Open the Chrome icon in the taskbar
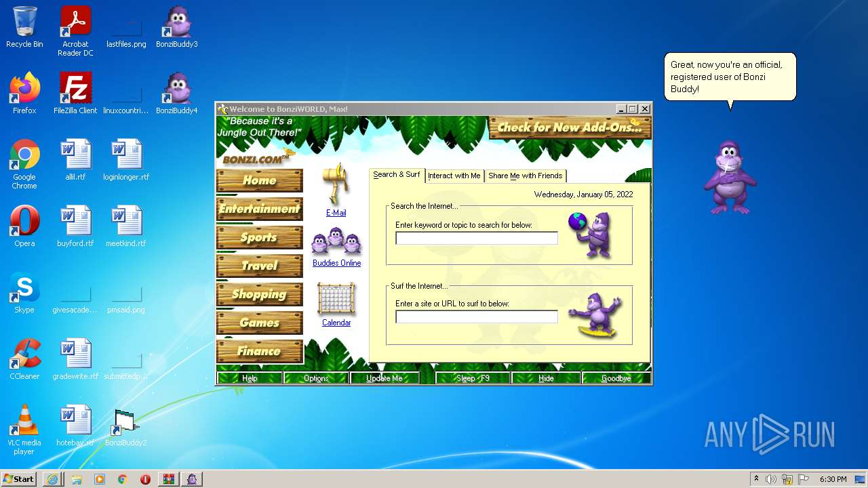The height and width of the screenshot is (488, 868). pos(123,479)
